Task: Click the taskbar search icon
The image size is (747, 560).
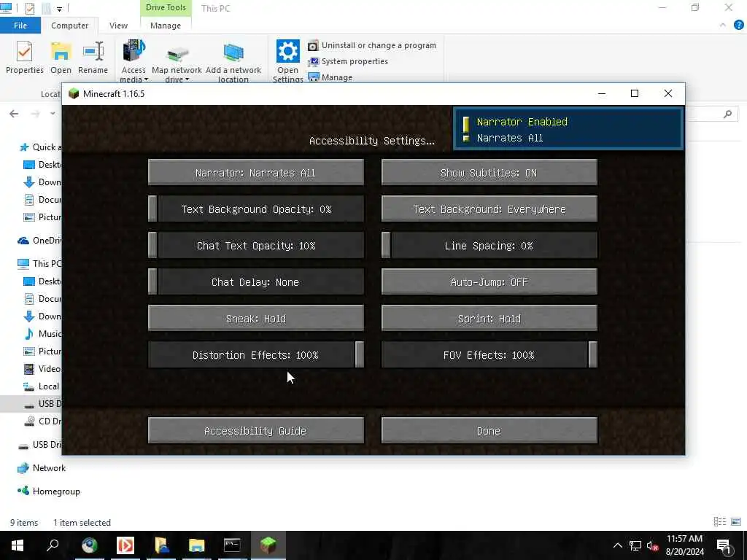Action: pyautogui.click(x=53, y=545)
